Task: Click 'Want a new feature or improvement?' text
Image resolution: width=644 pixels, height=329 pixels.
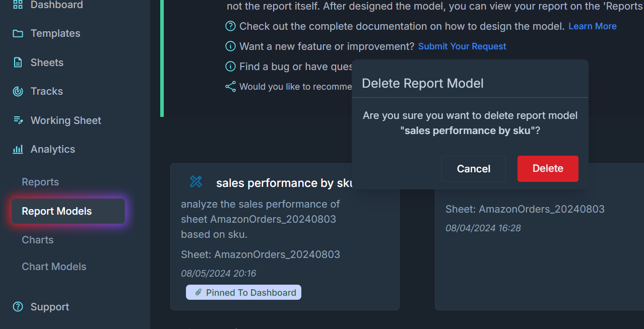Action: point(327,46)
